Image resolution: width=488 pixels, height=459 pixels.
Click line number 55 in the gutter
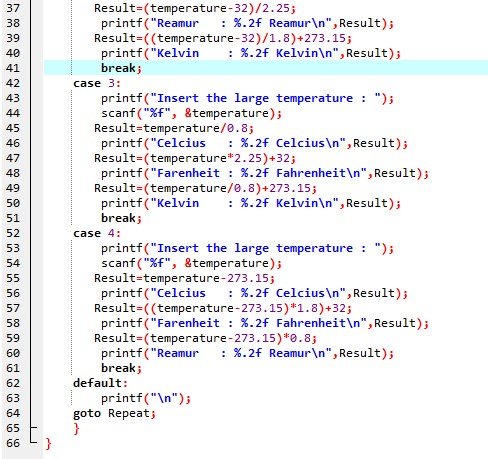(13, 278)
